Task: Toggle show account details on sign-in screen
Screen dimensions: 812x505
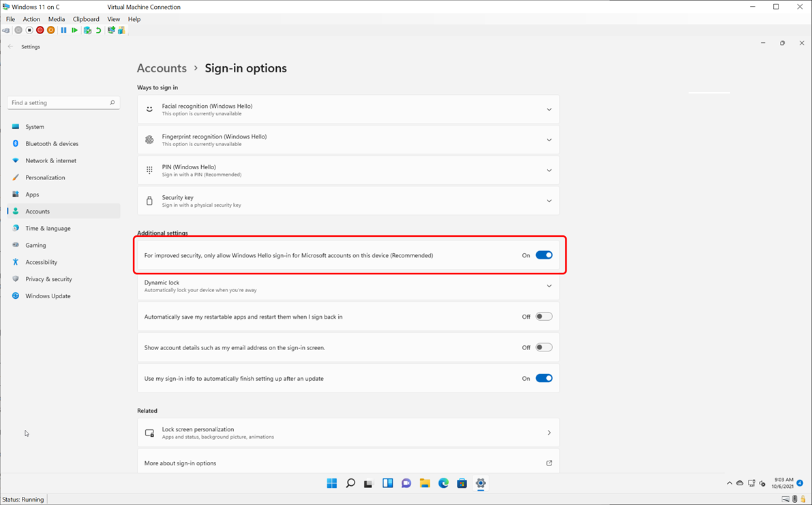Action: tap(543, 347)
